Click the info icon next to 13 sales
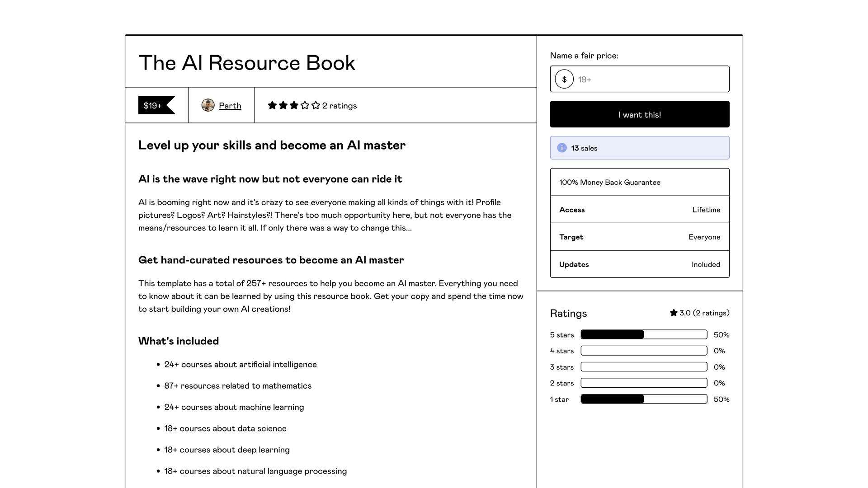The height and width of the screenshot is (488, 868). coord(561,148)
